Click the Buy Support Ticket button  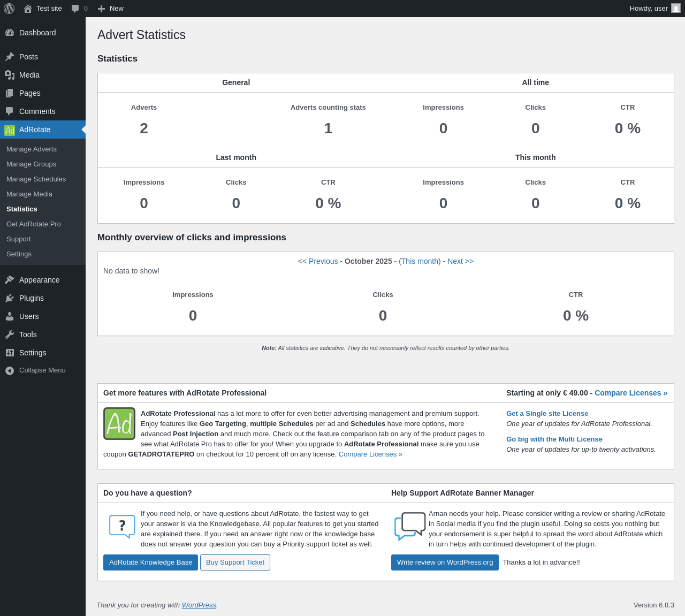235,562
